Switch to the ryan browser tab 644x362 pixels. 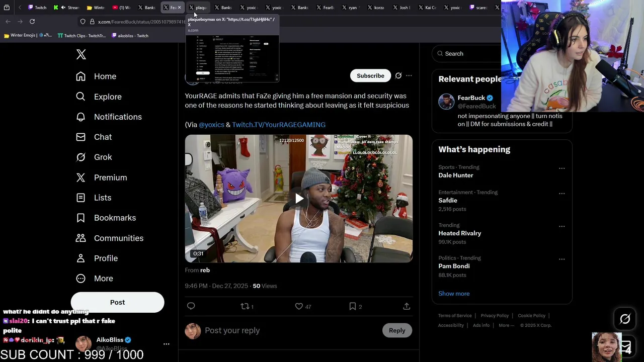point(350,8)
